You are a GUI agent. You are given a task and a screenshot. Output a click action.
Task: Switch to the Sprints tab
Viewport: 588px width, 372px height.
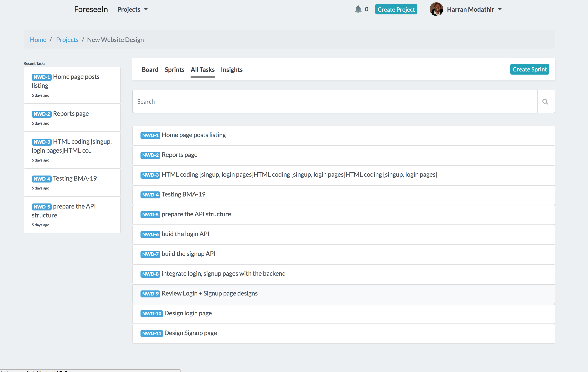pyautogui.click(x=174, y=70)
